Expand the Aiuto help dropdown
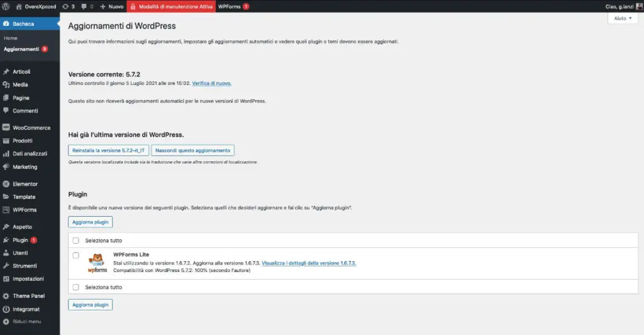 pos(623,18)
